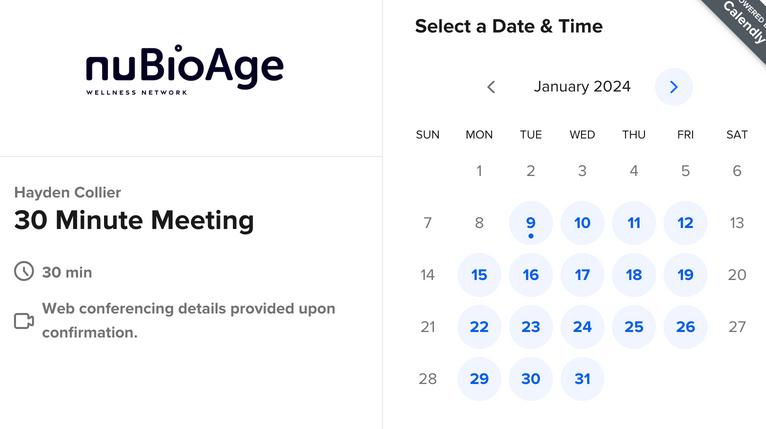Select Wednesday January 31
The height and width of the screenshot is (429, 766).
click(582, 379)
